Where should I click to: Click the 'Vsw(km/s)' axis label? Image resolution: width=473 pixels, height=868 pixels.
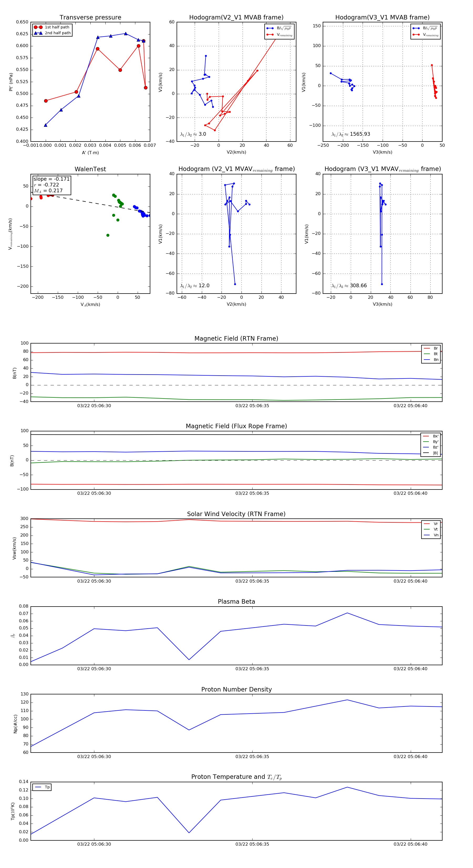(14, 548)
